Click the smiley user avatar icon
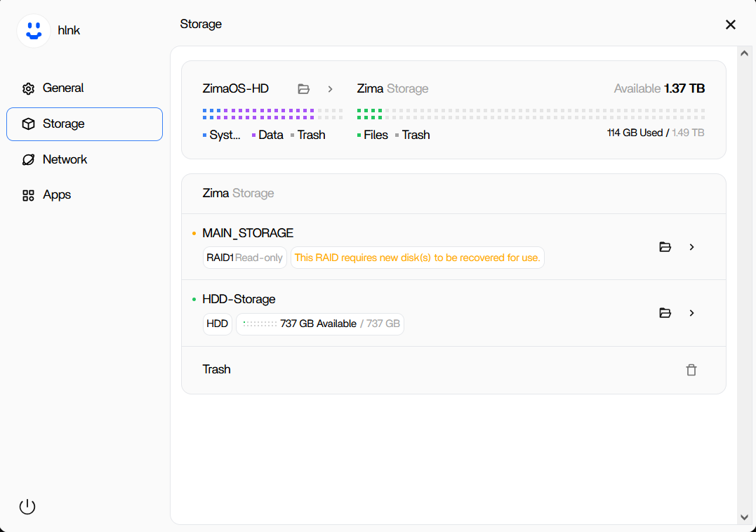 pos(34,31)
